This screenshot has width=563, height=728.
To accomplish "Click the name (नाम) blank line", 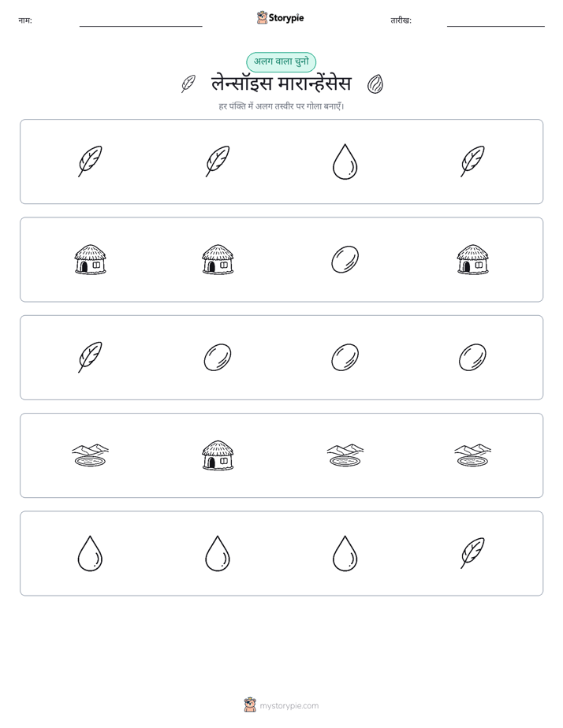I will click(140, 23).
